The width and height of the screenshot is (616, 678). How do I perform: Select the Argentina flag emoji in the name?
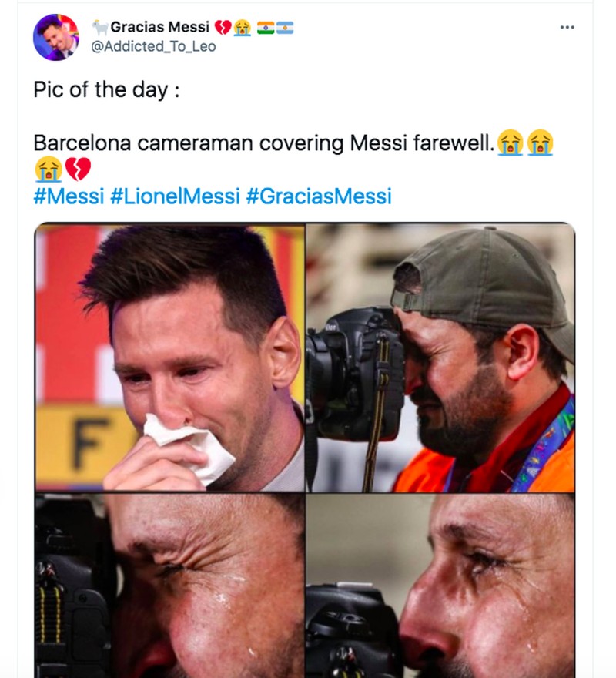click(286, 26)
